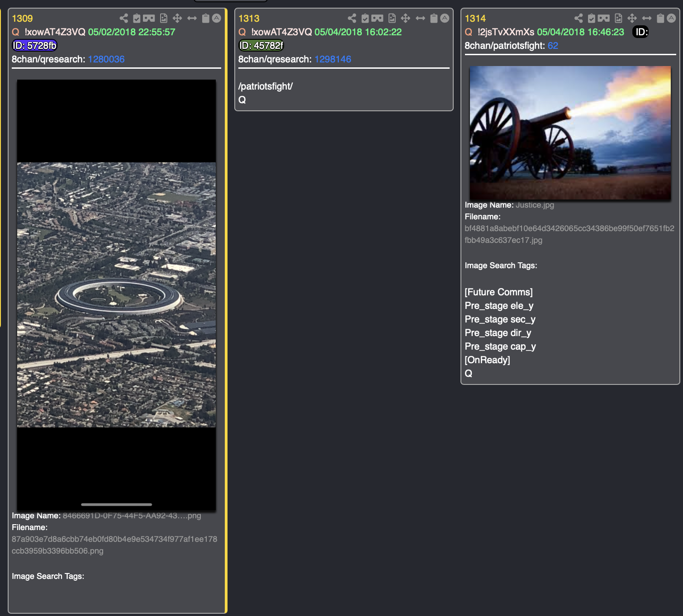Image resolution: width=683 pixels, height=616 pixels.
Task: Open post number 1314 link
Action: pyautogui.click(x=475, y=19)
